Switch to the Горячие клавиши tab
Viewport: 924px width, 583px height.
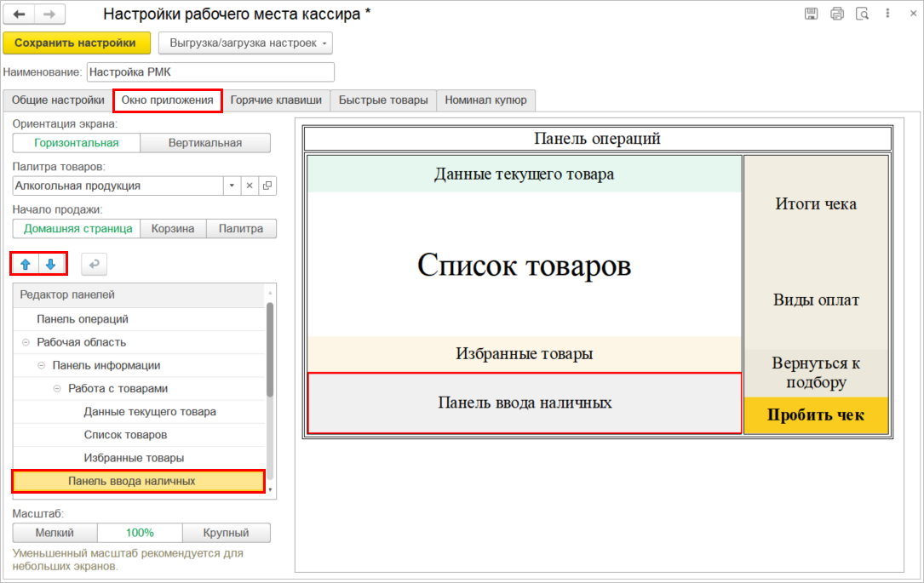tap(276, 100)
